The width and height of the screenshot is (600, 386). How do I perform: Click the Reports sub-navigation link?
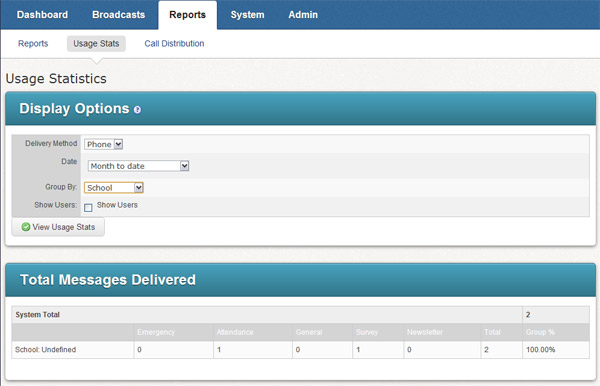click(33, 44)
